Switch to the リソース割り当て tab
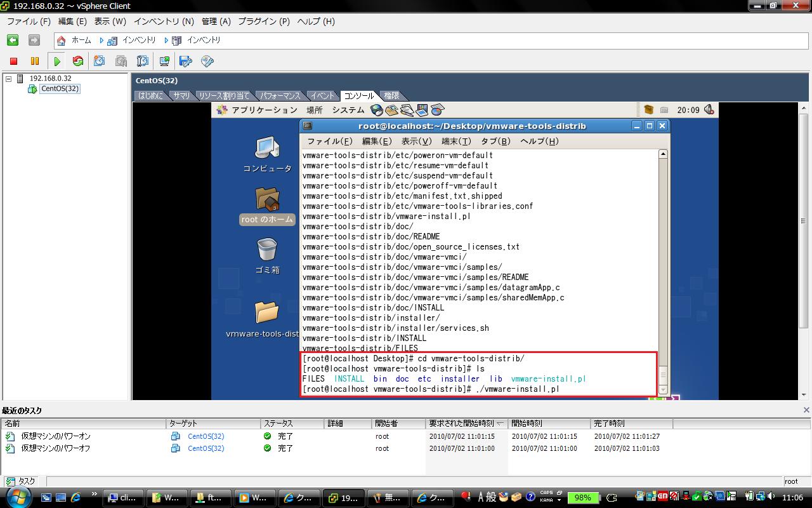Viewport: 812px width, 508px height. [x=224, y=96]
